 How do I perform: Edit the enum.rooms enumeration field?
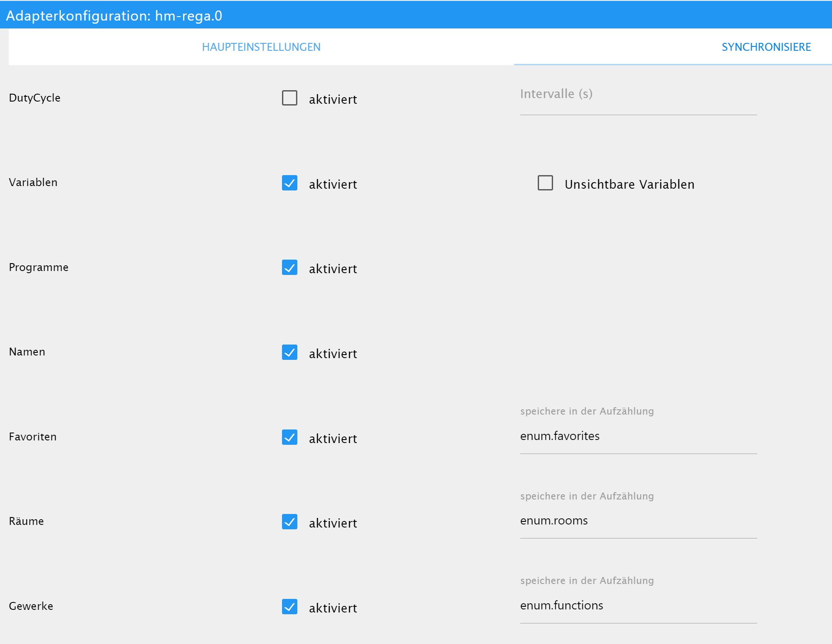pos(638,521)
